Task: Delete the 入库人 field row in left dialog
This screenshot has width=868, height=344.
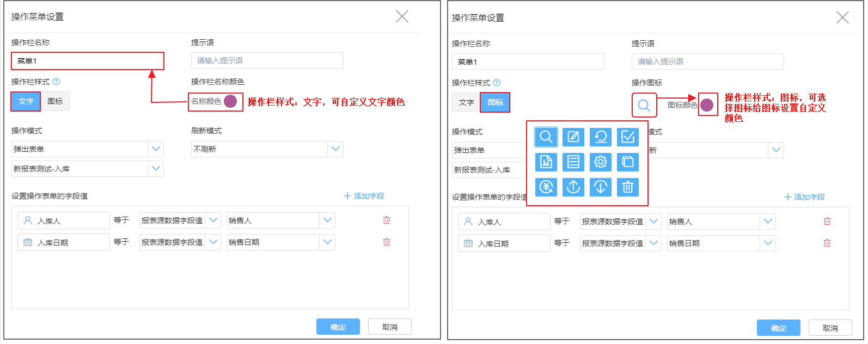Action: [x=387, y=220]
